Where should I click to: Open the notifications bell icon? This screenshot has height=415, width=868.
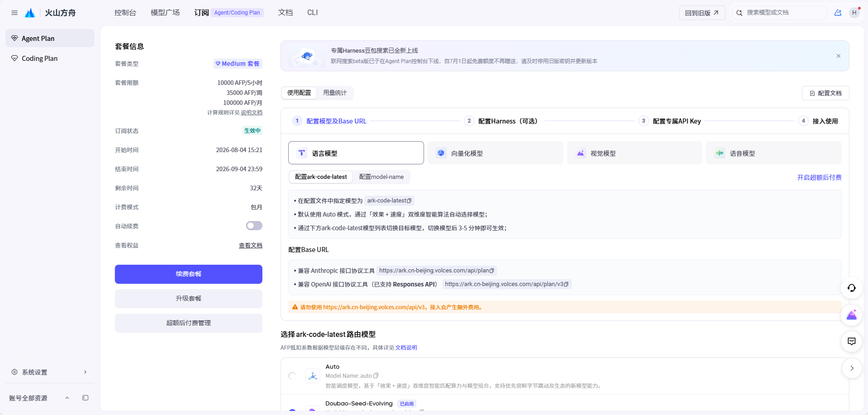(x=838, y=13)
